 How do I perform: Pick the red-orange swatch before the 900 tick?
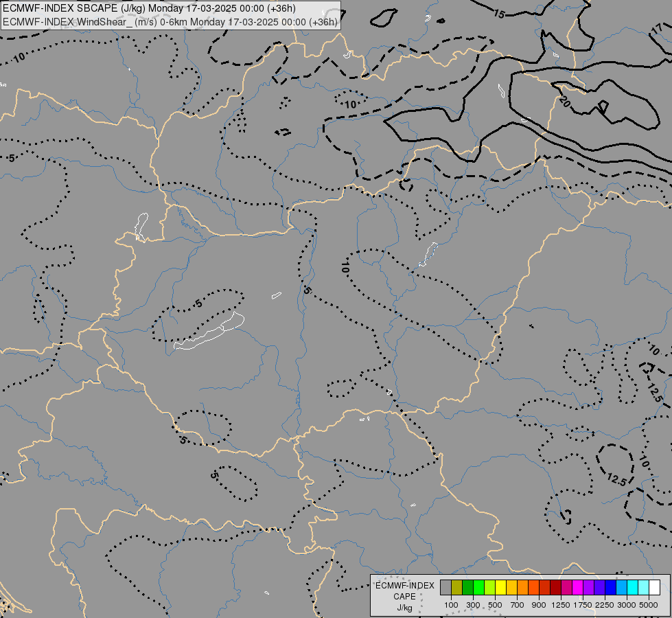pyautogui.click(x=533, y=588)
